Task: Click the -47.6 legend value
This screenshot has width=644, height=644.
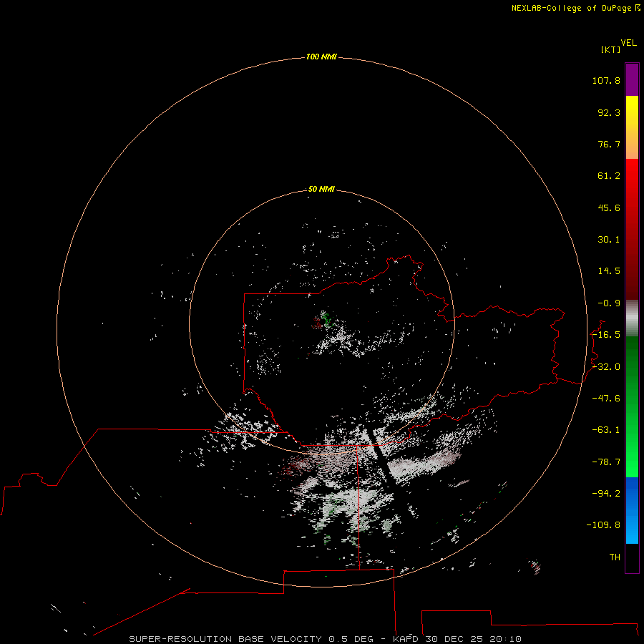Action: point(606,399)
